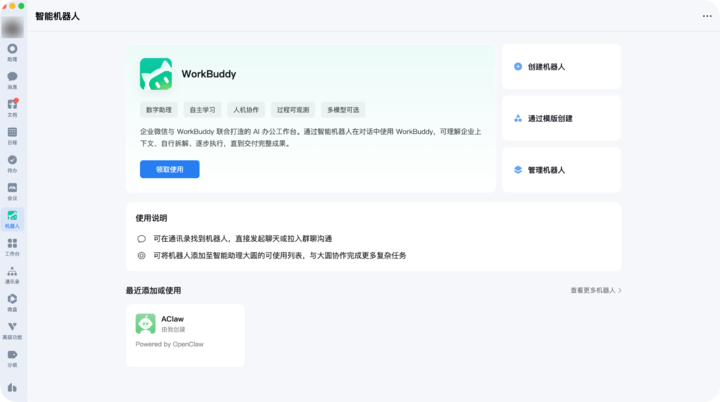Open the 待办 (To-do) sidebar icon
Image resolution: width=720 pixels, height=402 pixels.
(x=12, y=164)
